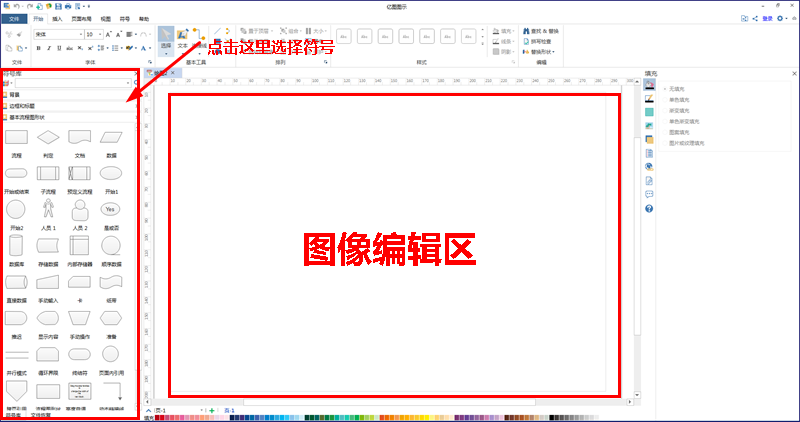Click the undo icon in title bar

click(x=16, y=6)
